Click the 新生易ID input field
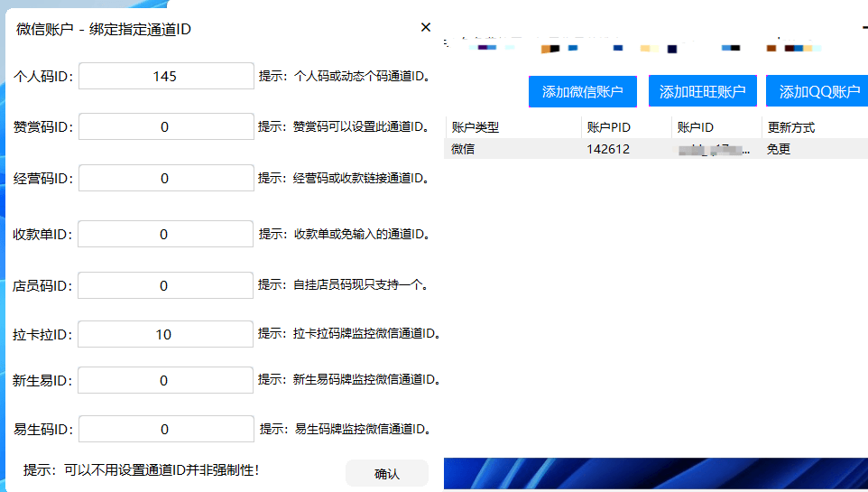The height and width of the screenshot is (492, 868). click(x=165, y=381)
